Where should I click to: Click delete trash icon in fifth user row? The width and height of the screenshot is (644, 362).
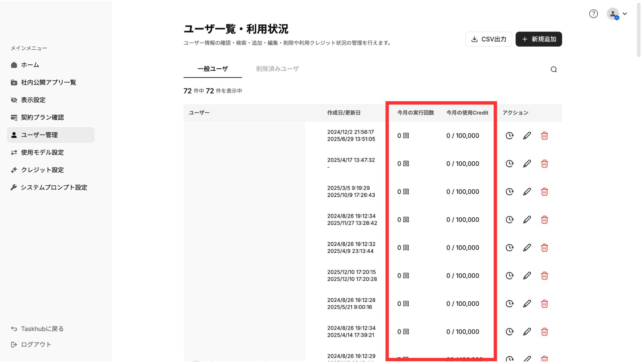click(544, 248)
